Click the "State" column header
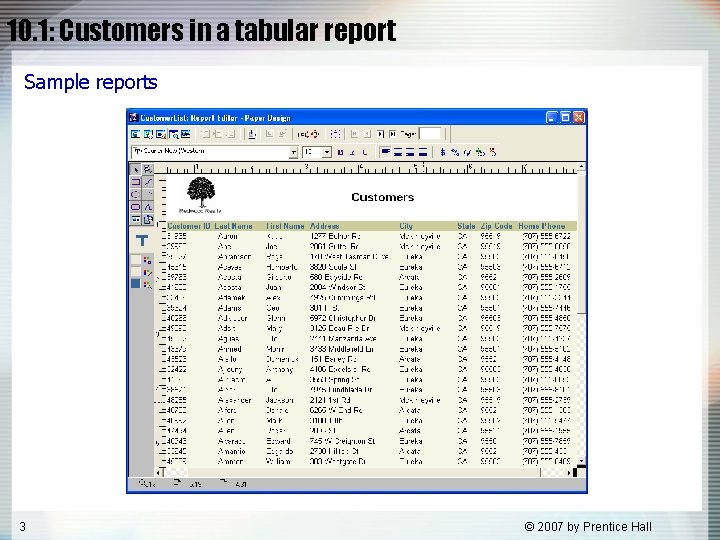 (x=466, y=226)
